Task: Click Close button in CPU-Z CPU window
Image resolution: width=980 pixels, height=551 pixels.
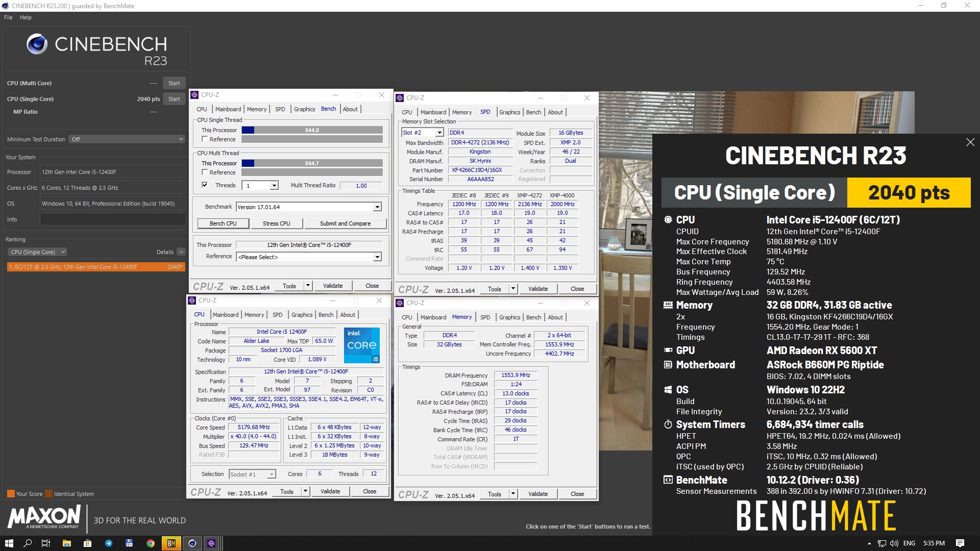Action: 370,492
